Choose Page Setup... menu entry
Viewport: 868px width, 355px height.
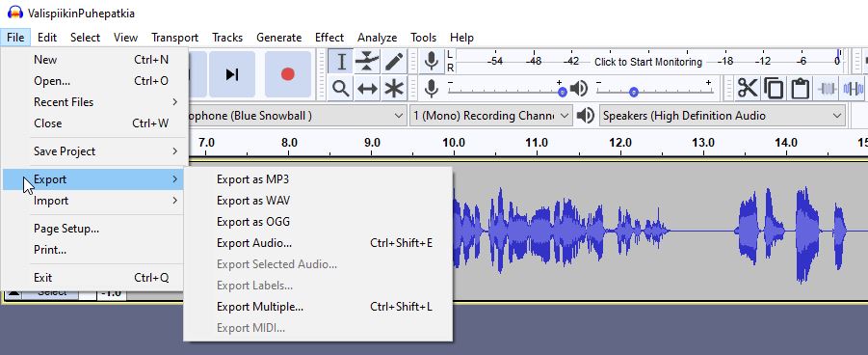[93, 228]
